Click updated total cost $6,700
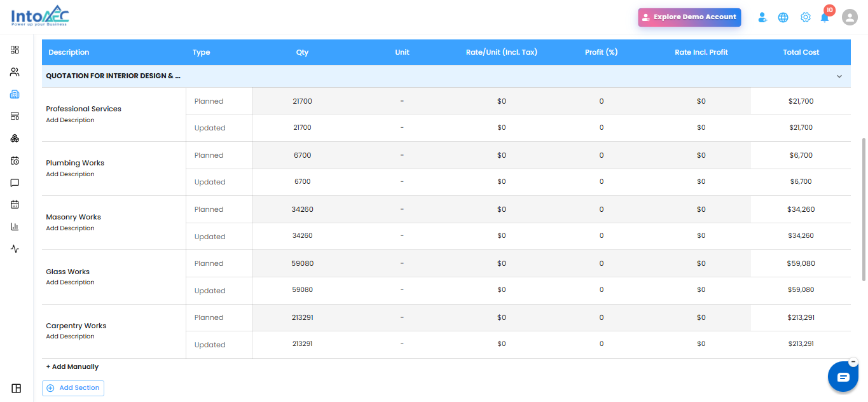This screenshot has width=868, height=402. pyautogui.click(x=801, y=182)
